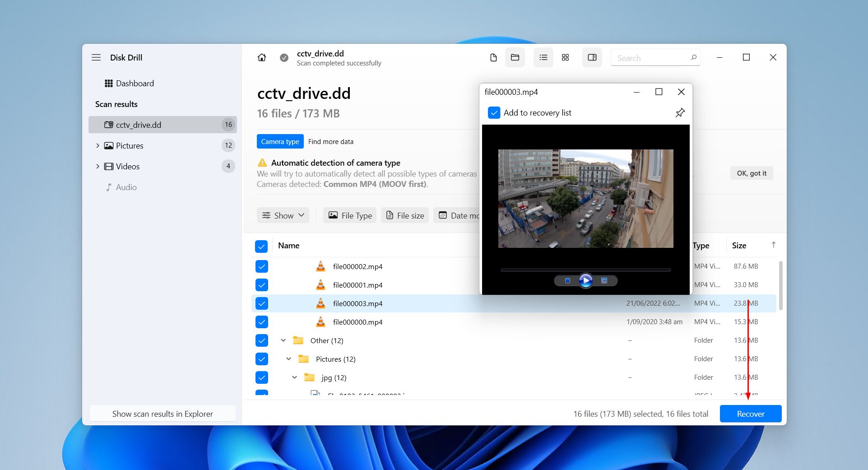Uncheck Add to recovery list checkbox
This screenshot has width=868, height=470.
[494, 112]
